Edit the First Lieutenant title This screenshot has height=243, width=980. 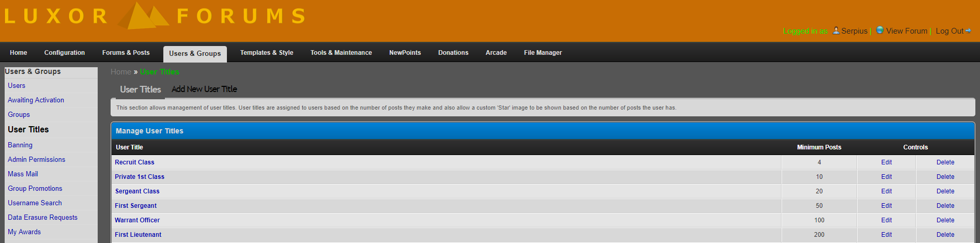pyautogui.click(x=886, y=235)
